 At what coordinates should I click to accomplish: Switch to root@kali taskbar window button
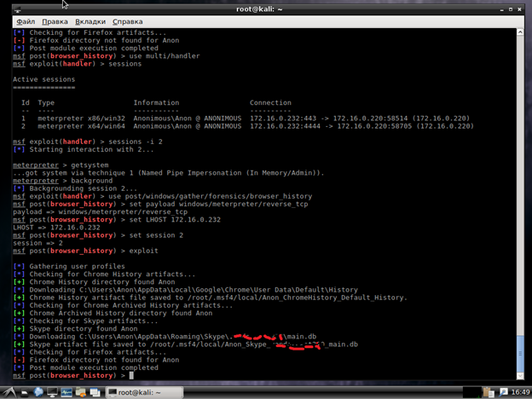click(144, 392)
